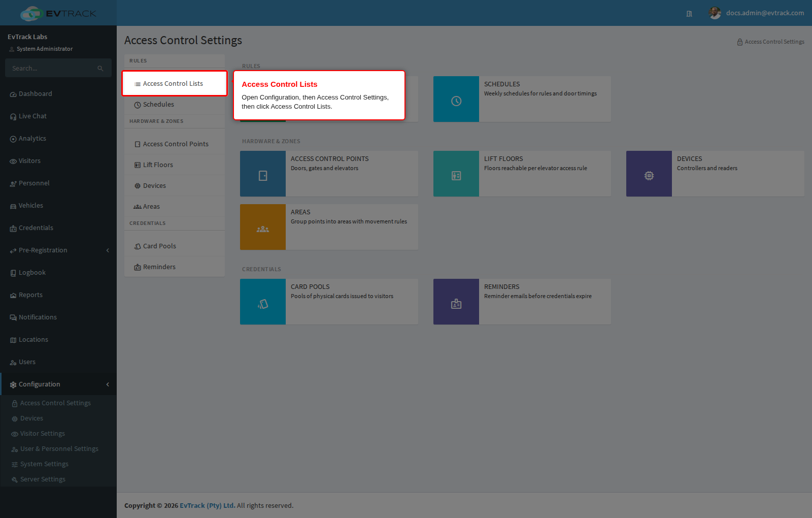The height and width of the screenshot is (518, 812).
Task: Click the user avatar picture in header
Action: [x=715, y=13]
